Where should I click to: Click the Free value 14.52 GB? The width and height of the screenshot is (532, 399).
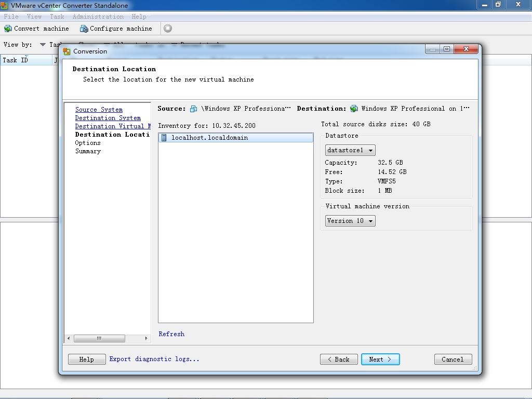[x=392, y=171]
